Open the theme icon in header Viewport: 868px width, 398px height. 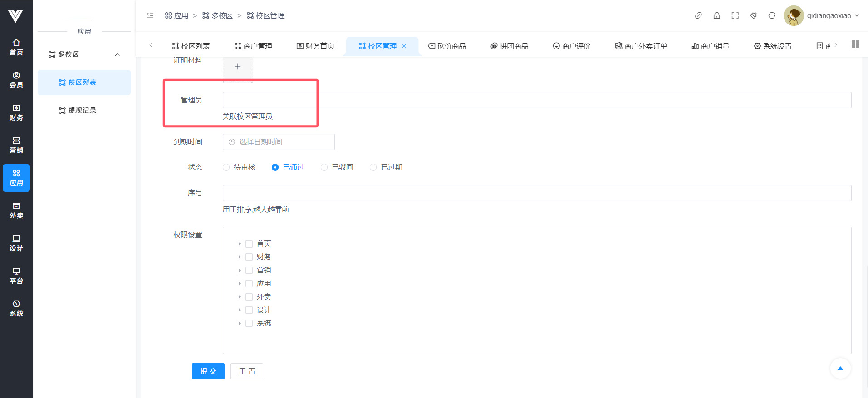(753, 15)
